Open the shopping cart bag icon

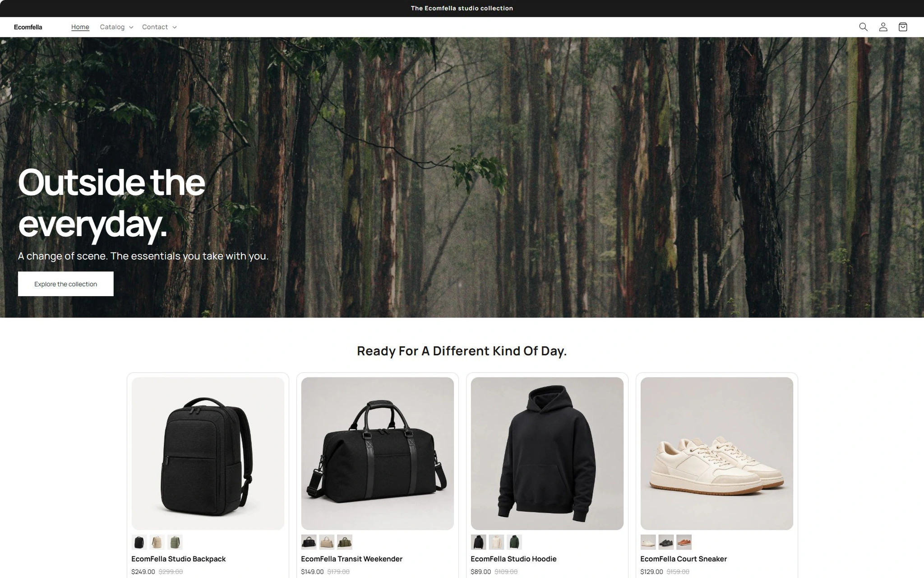pos(903,27)
